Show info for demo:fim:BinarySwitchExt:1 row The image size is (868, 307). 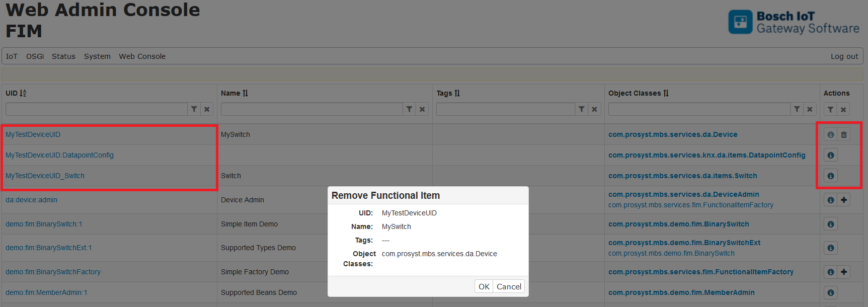(830, 248)
